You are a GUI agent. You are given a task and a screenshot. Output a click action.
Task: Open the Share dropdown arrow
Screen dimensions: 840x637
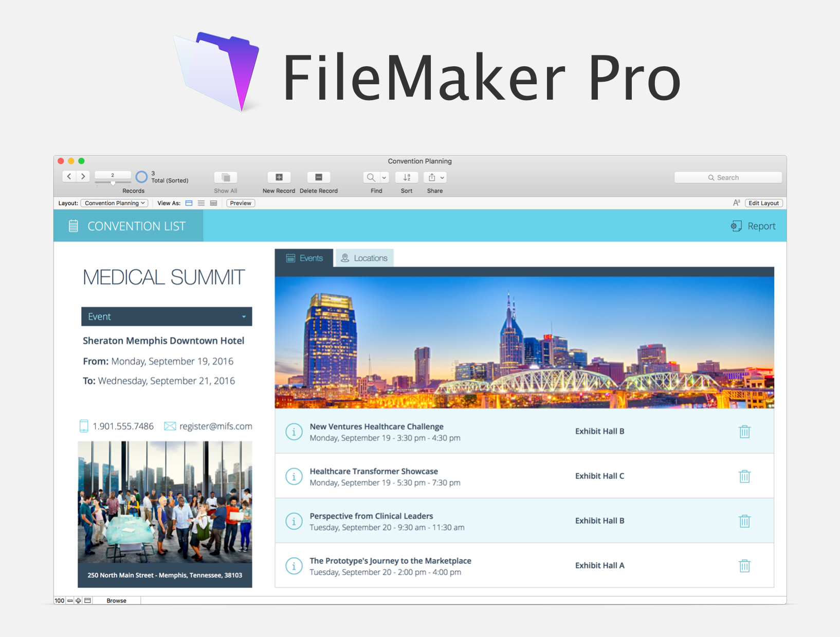click(x=442, y=178)
